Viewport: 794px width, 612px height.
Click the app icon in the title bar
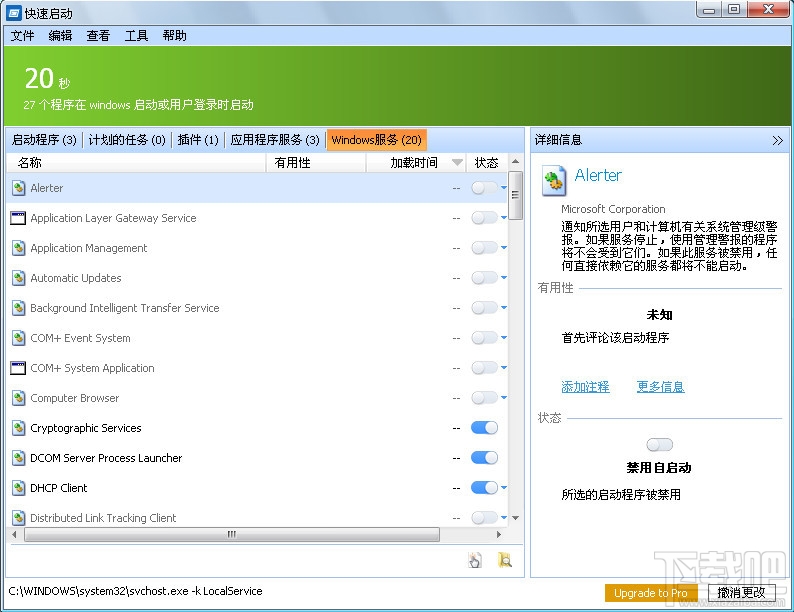(x=14, y=13)
